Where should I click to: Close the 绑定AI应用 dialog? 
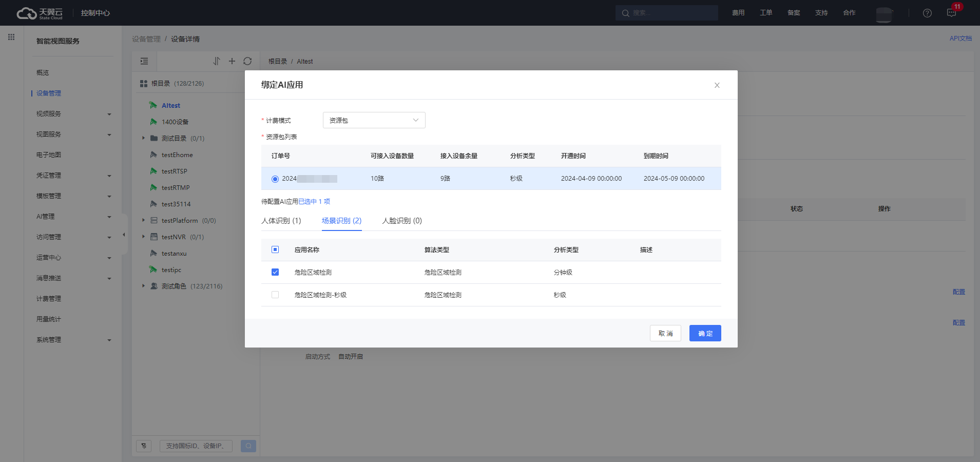(717, 85)
